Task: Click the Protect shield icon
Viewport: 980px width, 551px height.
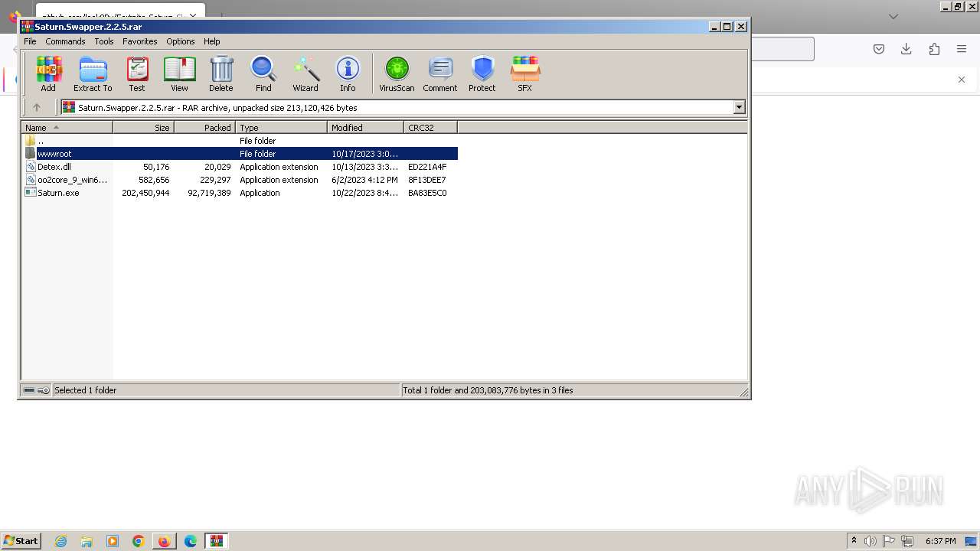Action: click(482, 74)
